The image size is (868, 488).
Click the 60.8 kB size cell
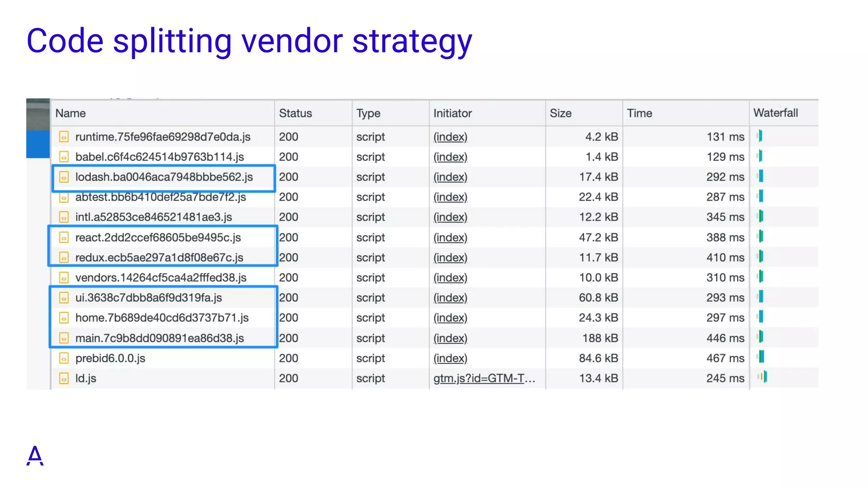[598, 298]
